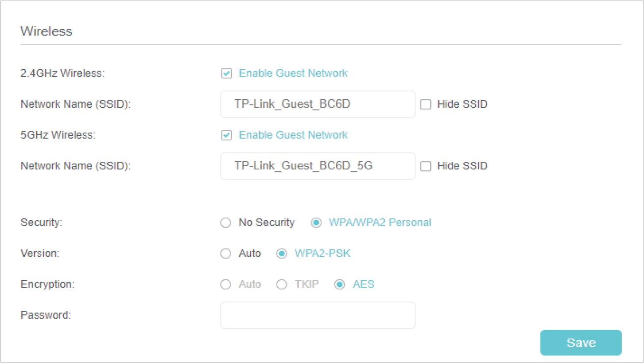This screenshot has height=363, width=644.
Task: Click the 2.4GHz Network Name SSID field
Action: (318, 105)
